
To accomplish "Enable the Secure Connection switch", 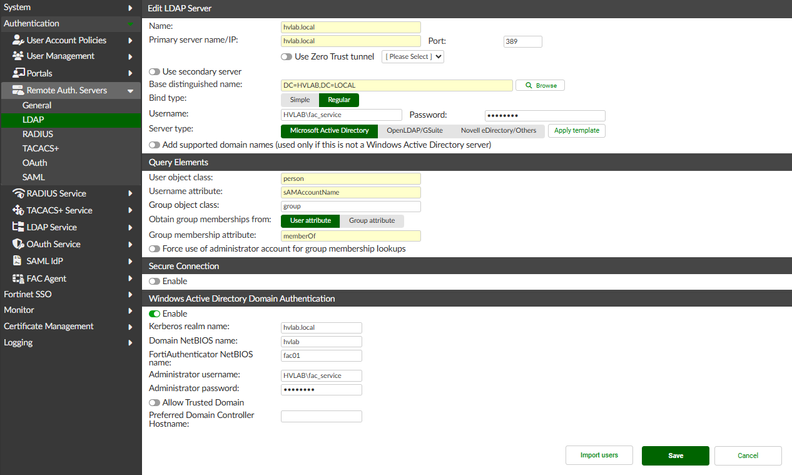I will pyautogui.click(x=154, y=281).
